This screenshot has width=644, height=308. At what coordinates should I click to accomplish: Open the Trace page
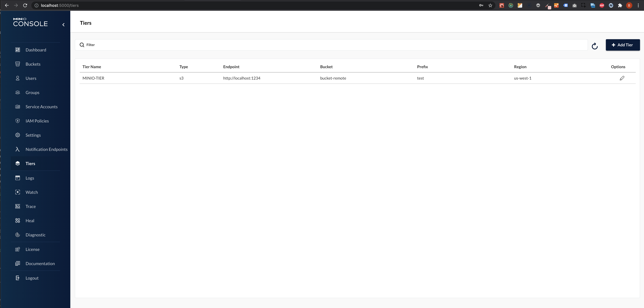30,206
